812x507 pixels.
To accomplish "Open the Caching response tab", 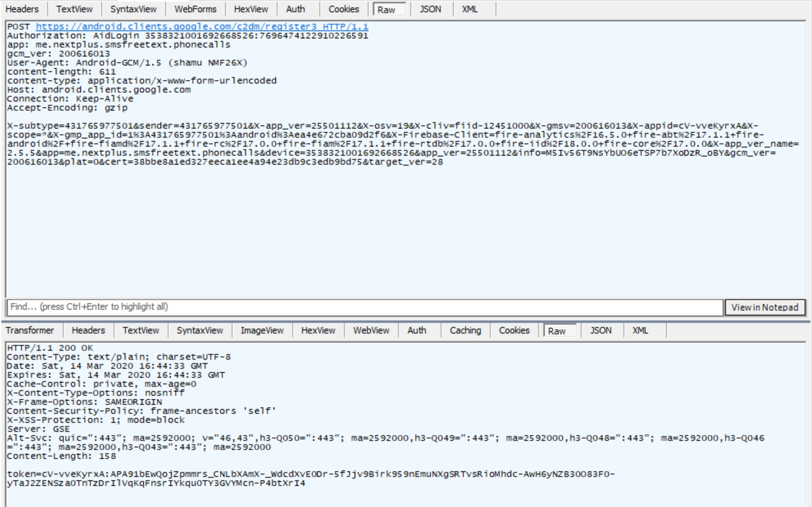I will click(x=466, y=331).
